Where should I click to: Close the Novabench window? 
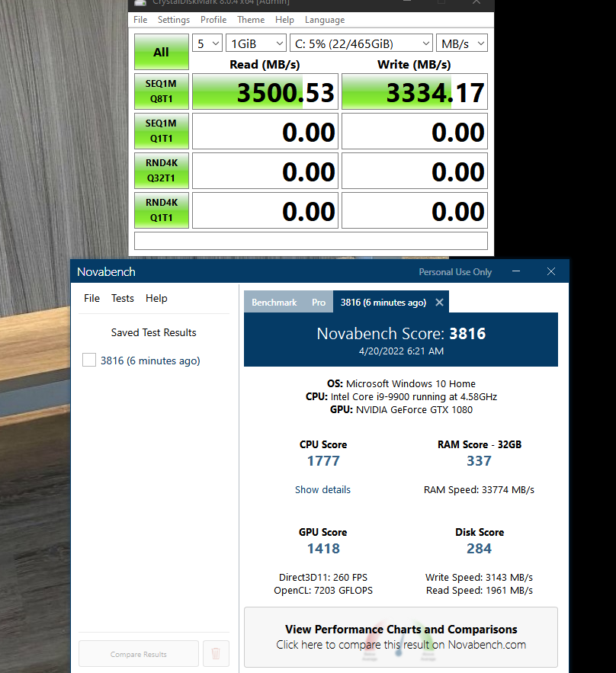pyautogui.click(x=551, y=271)
